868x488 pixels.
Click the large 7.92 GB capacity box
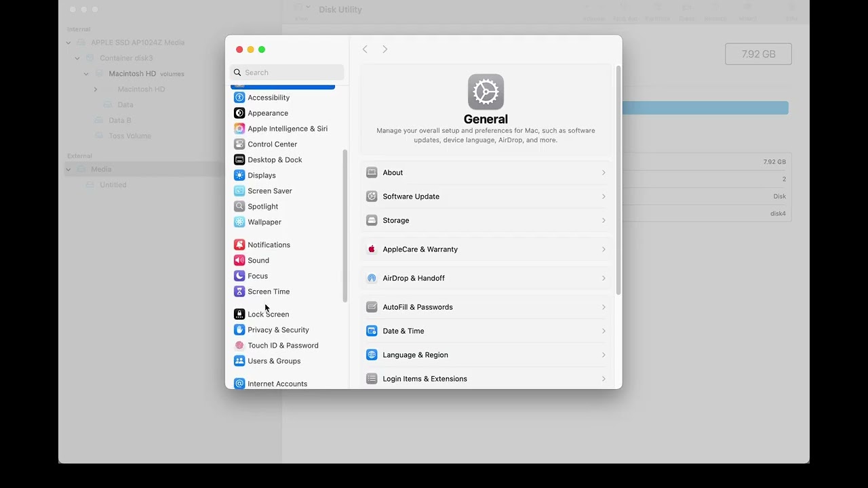tap(758, 54)
